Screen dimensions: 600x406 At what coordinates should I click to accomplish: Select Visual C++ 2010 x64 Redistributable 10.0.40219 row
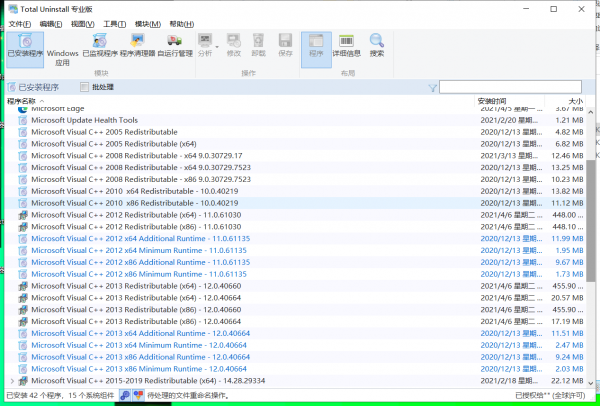[x=295, y=191]
